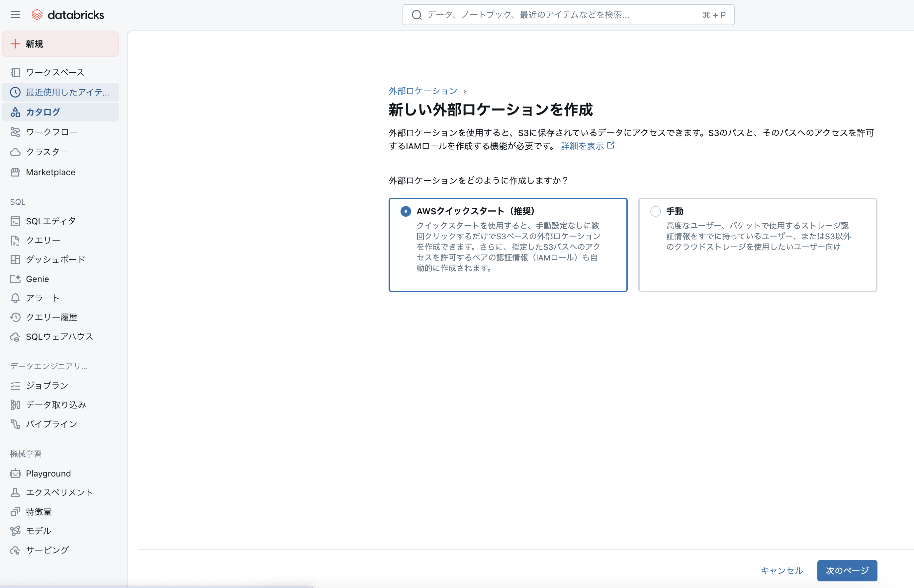914x588 pixels.
Task: Open the Marketplace storefront icon
Action: tap(15, 172)
